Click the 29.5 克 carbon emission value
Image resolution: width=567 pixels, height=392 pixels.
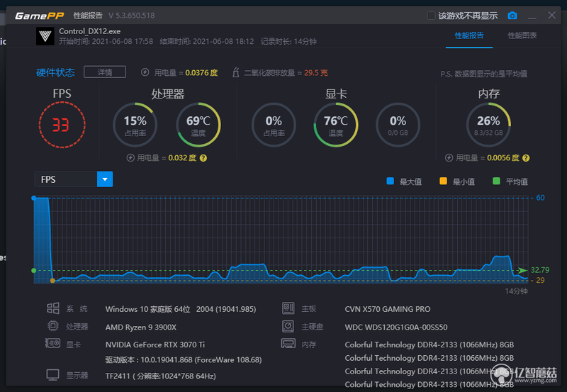coord(315,73)
